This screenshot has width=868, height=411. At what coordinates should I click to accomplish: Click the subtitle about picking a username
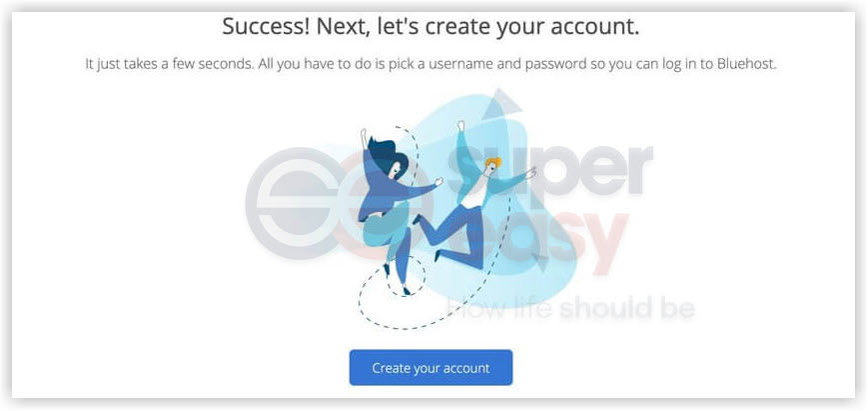pyautogui.click(x=432, y=64)
